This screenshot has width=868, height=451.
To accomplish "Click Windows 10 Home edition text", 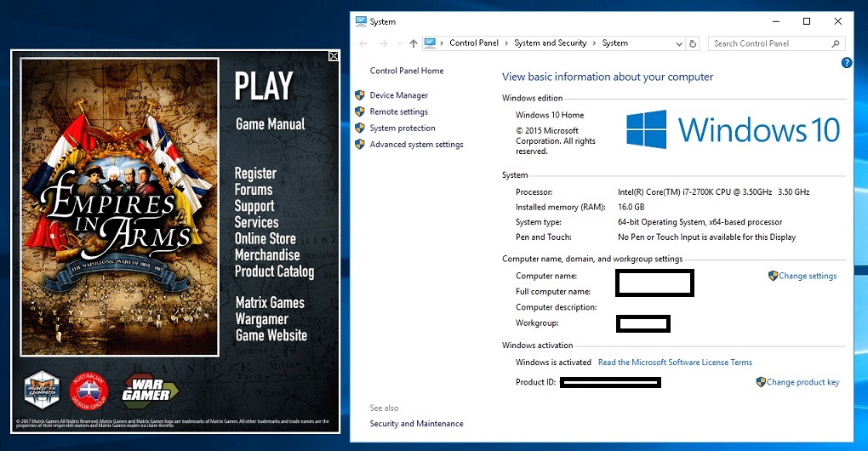I will 550,115.
